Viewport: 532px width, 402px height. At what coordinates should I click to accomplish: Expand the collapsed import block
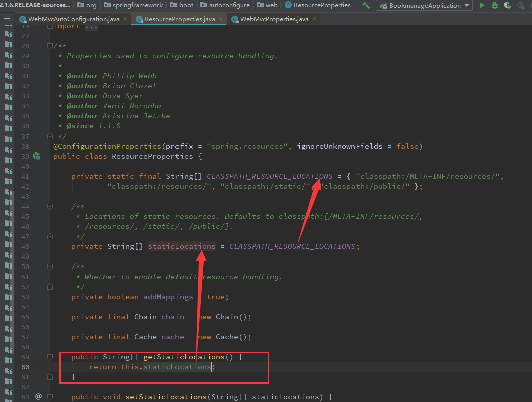(50, 26)
